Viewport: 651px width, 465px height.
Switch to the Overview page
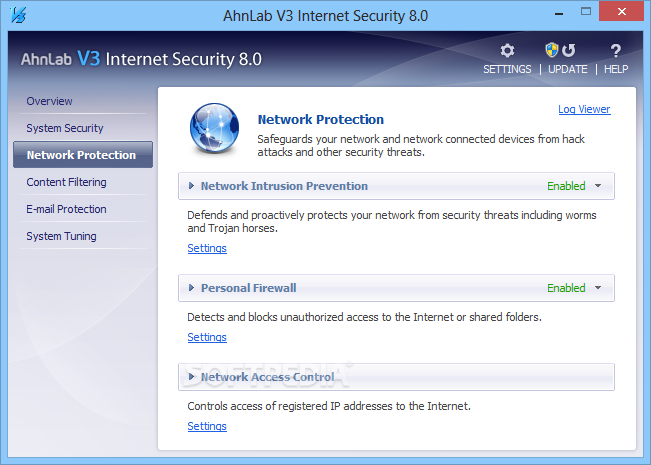49,101
